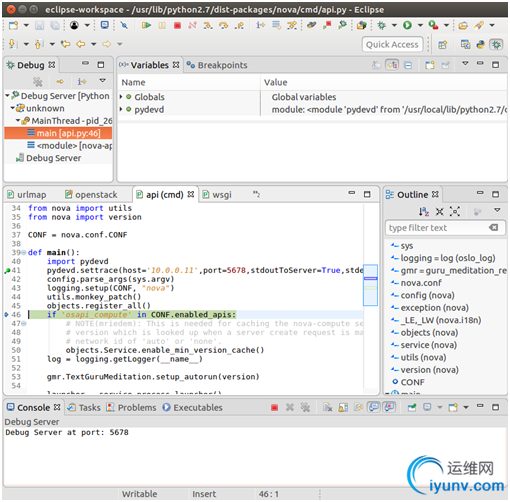Image resolution: width=510 pixels, height=502 pixels.
Task: Terminate the debug session from the main toolbar
Action: (177, 26)
